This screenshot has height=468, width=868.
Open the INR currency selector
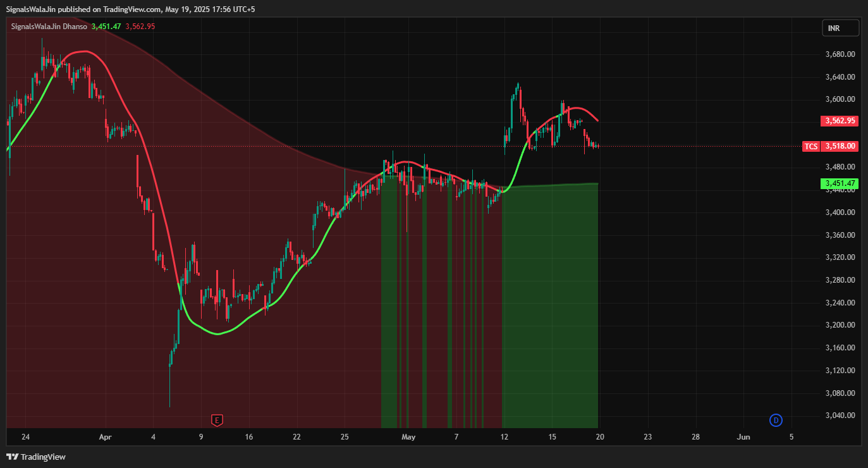(x=841, y=28)
